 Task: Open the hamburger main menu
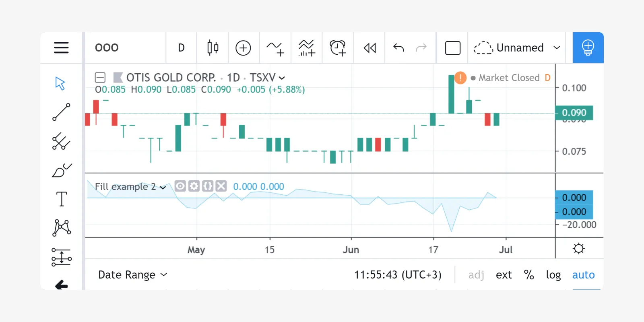pyautogui.click(x=61, y=47)
